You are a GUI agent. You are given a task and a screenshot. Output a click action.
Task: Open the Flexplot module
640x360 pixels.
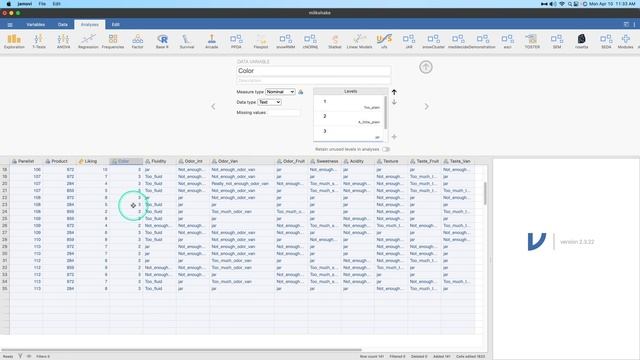point(261,41)
